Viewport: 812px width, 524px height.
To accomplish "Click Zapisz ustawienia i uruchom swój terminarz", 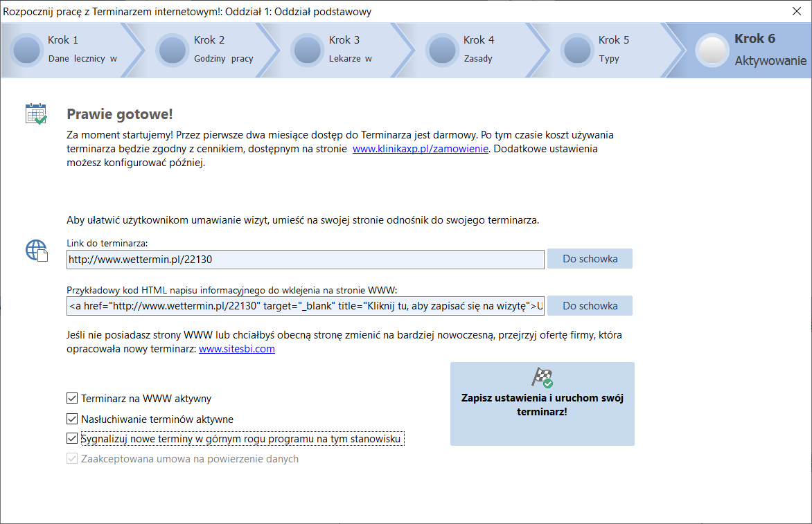I will pyautogui.click(x=542, y=404).
